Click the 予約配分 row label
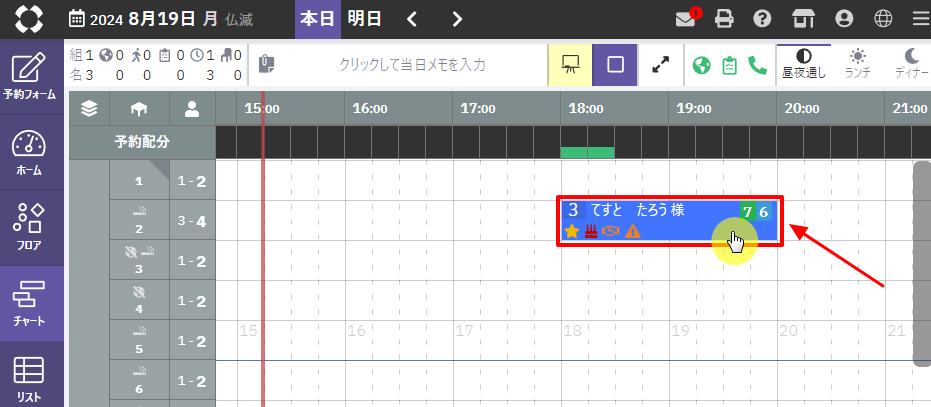This screenshot has height=407, width=931. (x=142, y=143)
